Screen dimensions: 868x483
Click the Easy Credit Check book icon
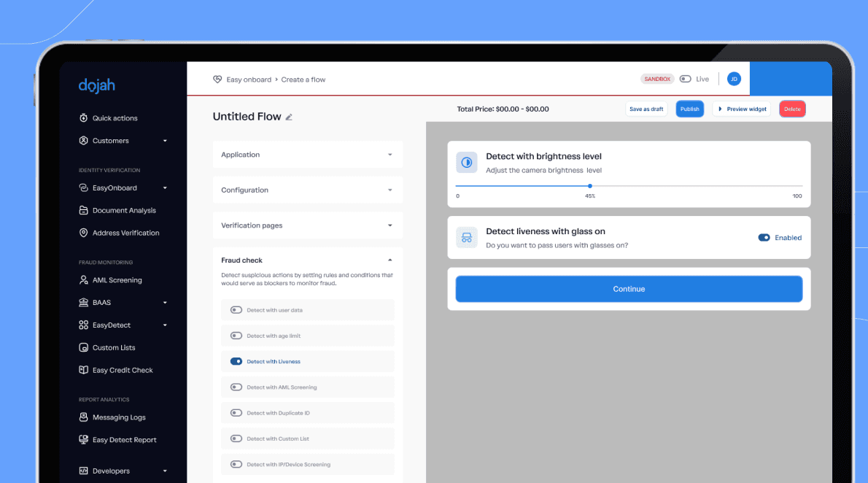84,370
